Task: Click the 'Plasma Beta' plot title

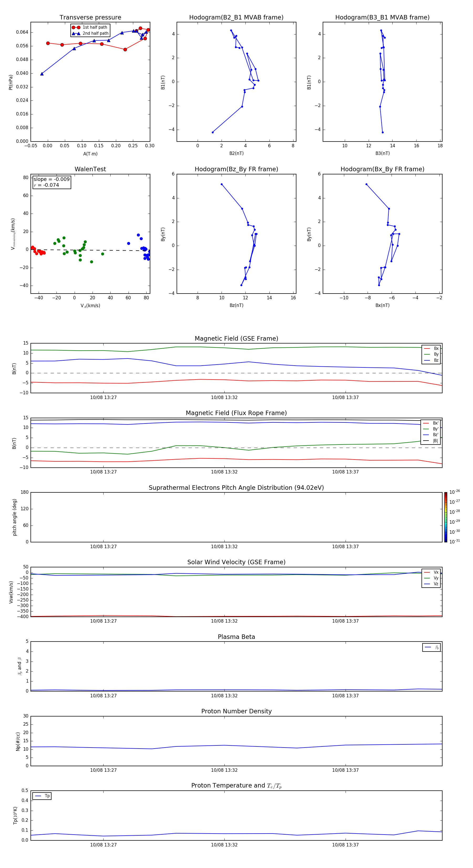Action: coord(236,637)
